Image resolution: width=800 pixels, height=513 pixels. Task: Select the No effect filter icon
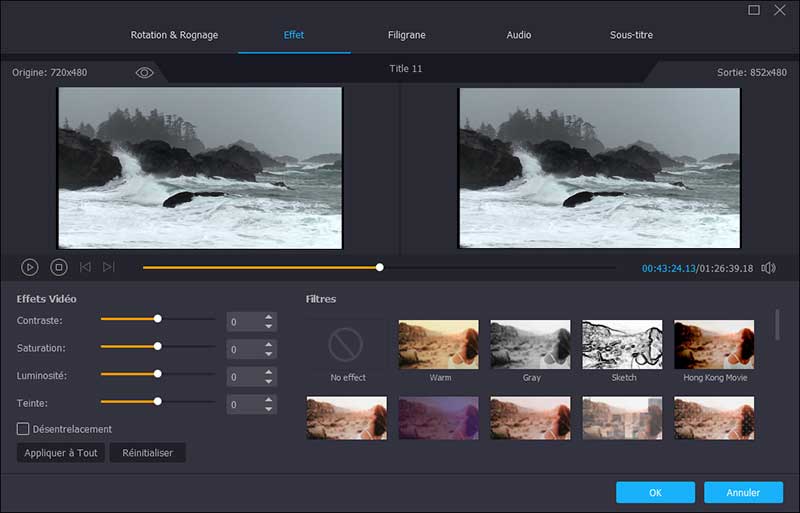click(347, 345)
